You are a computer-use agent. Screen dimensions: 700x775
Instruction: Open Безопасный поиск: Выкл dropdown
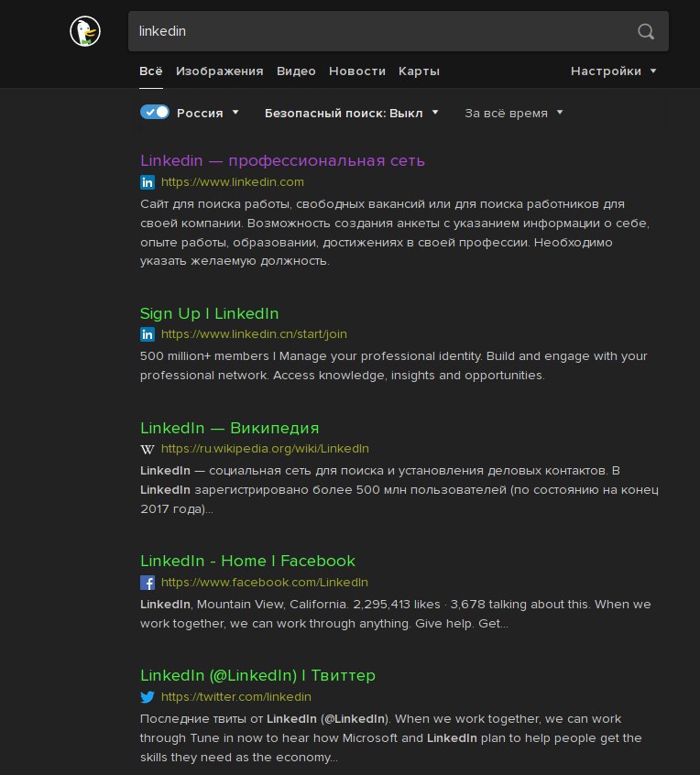pos(352,114)
